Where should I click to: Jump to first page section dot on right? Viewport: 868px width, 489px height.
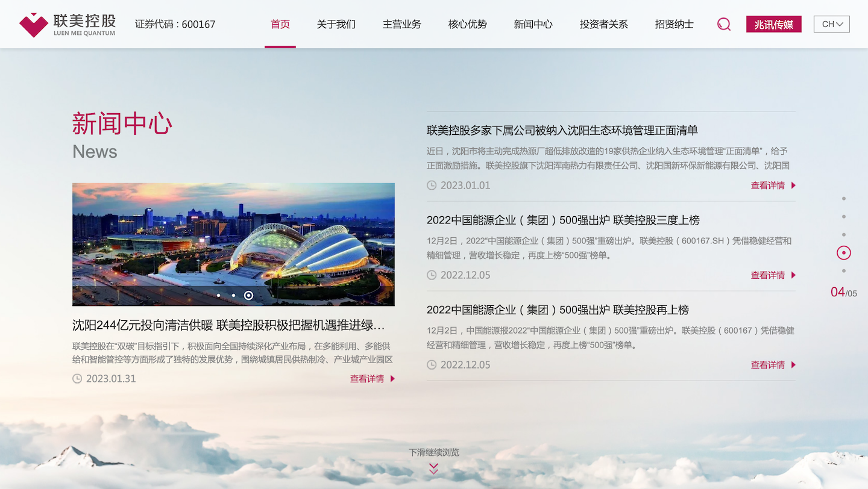843,199
